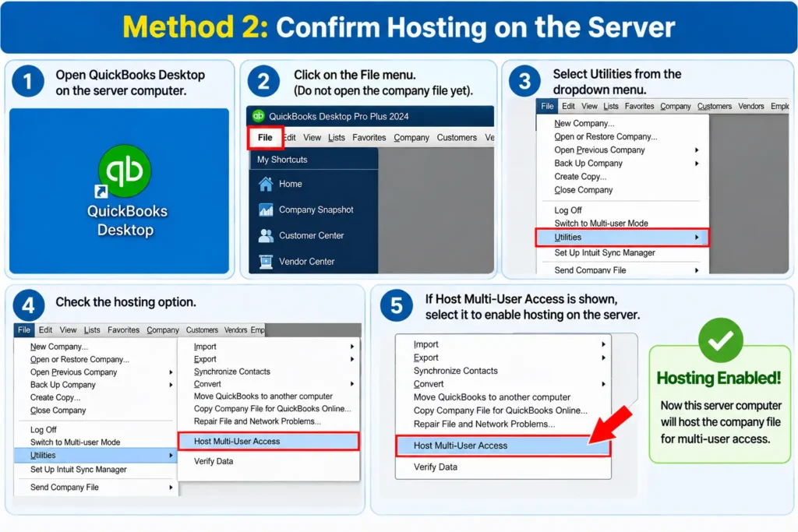The image size is (798, 532).
Task: Open the Favorites menu in step 2
Action: (x=369, y=137)
